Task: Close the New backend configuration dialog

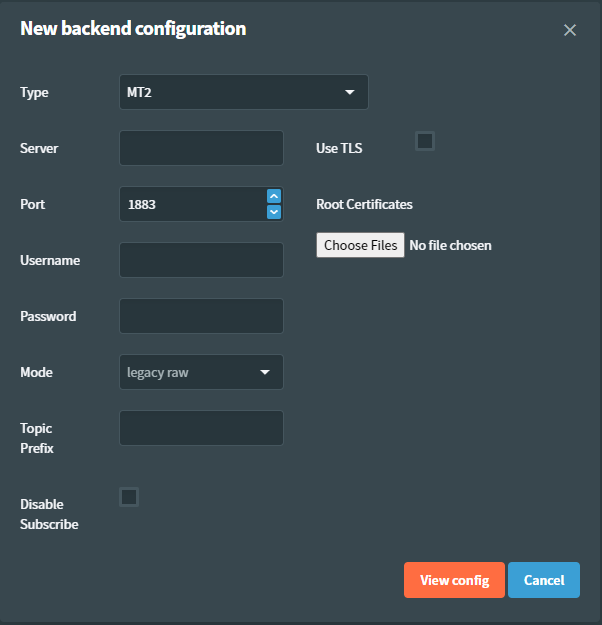Action: pos(570,30)
